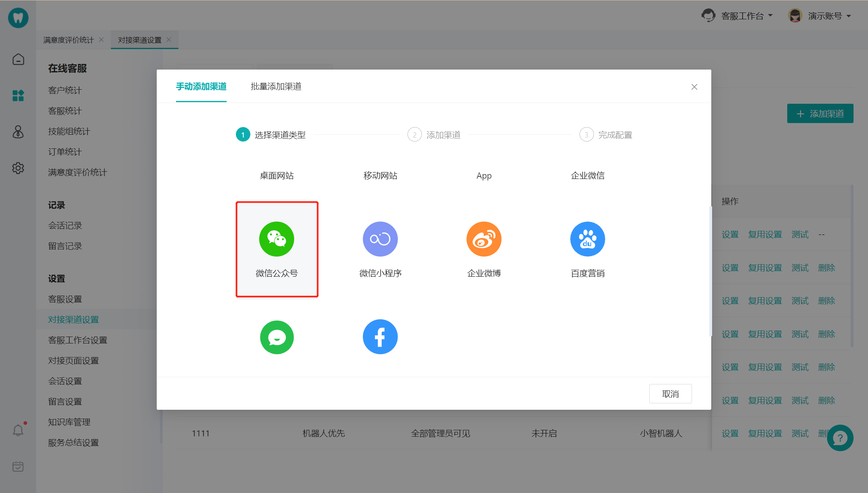Select the WeChat Official Account (微信公众号) channel icon
The image size is (868, 493).
(x=276, y=239)
